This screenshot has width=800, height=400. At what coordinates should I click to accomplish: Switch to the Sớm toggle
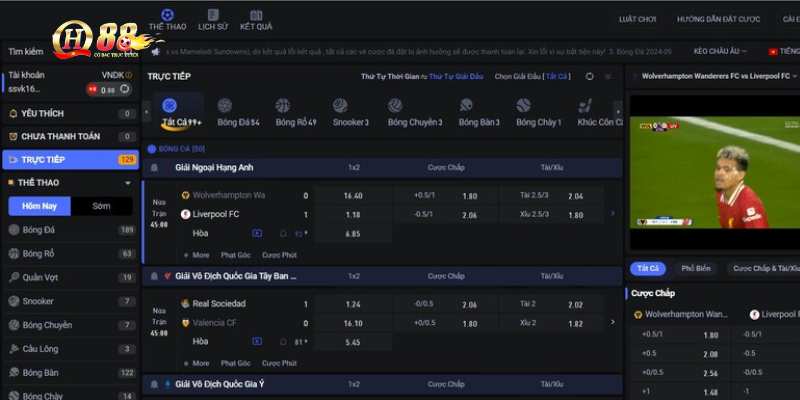102,206
